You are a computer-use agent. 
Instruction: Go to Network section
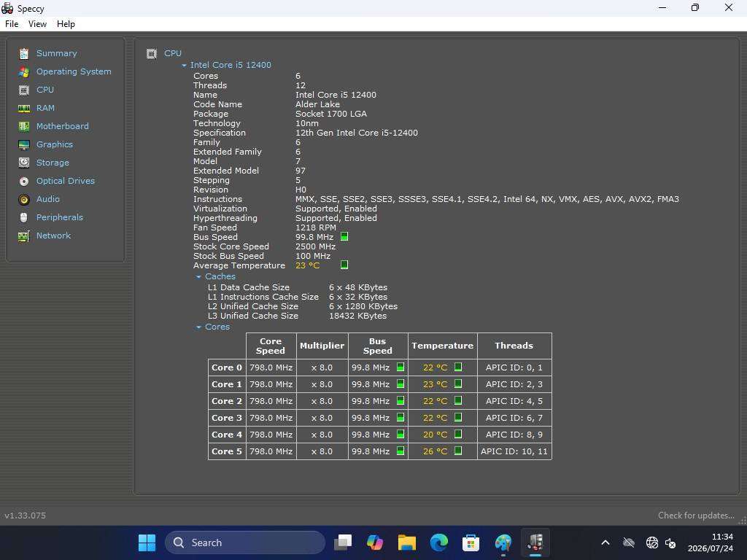tap(54, 236)
